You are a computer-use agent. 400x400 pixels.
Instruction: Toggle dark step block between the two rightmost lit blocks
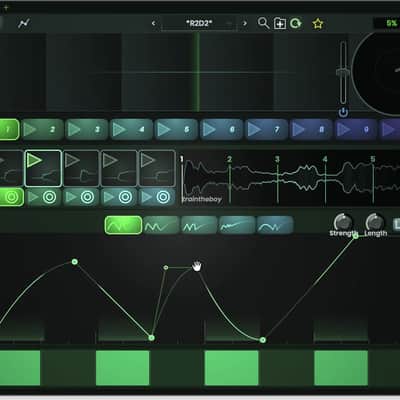286,368
